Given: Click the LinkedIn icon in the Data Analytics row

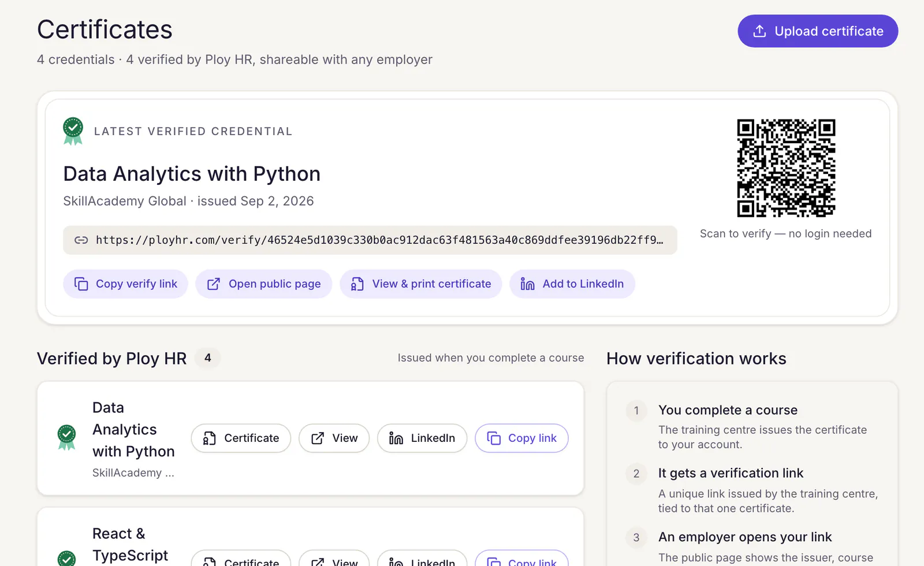Looking at the screenshot, I should pyautogui.click(x=396, y=438).
